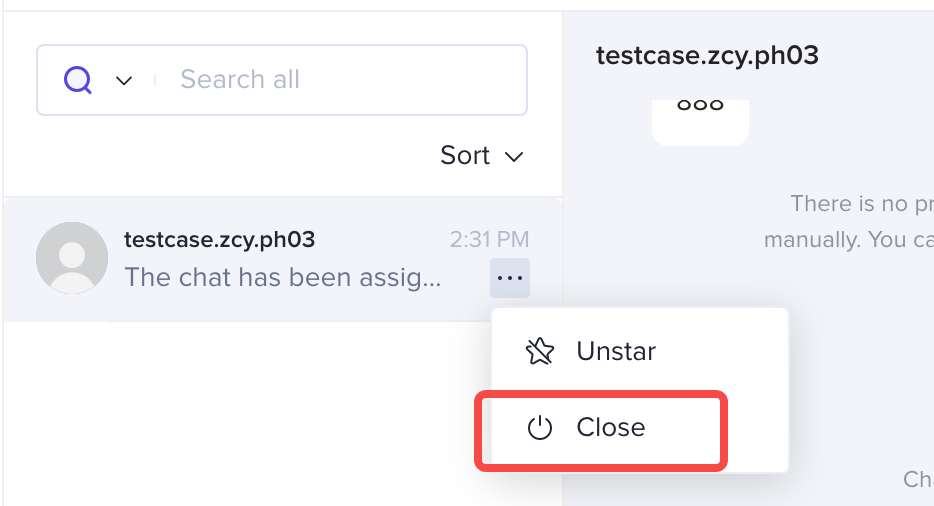Toggle the three-dot more options button
Viewport: 934px width, 506px height.
(x=510, y=278)
